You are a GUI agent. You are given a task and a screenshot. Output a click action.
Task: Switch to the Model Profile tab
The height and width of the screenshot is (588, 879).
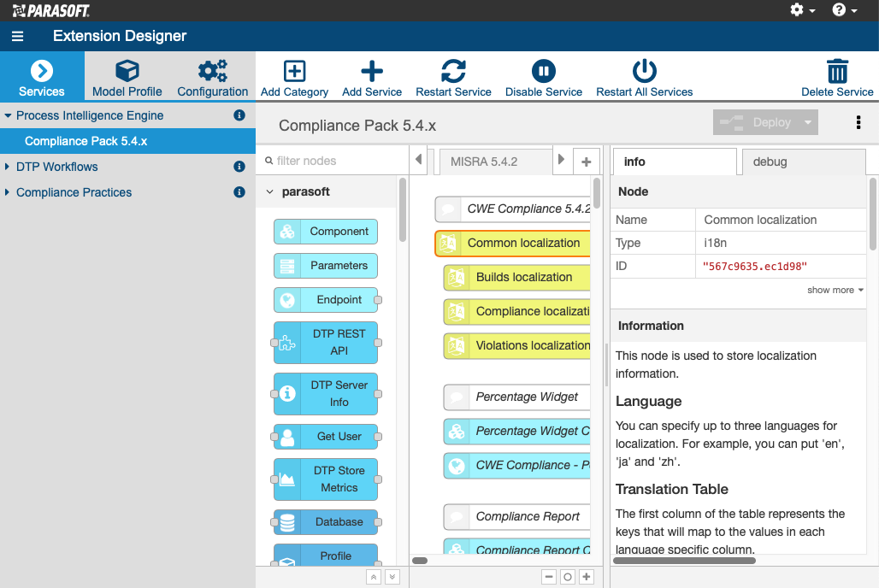[127, 77]
